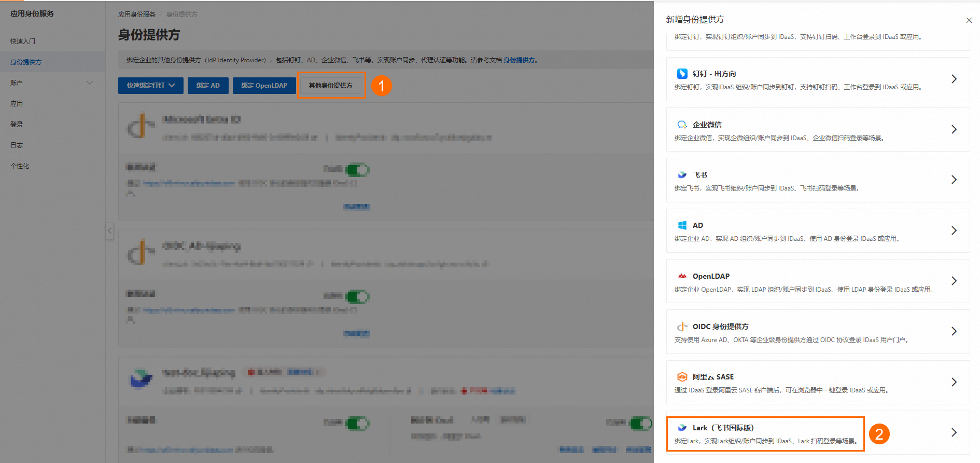Open the OpenLDAP row chevron
Viewport: 980px width, 463px height.
954,281
